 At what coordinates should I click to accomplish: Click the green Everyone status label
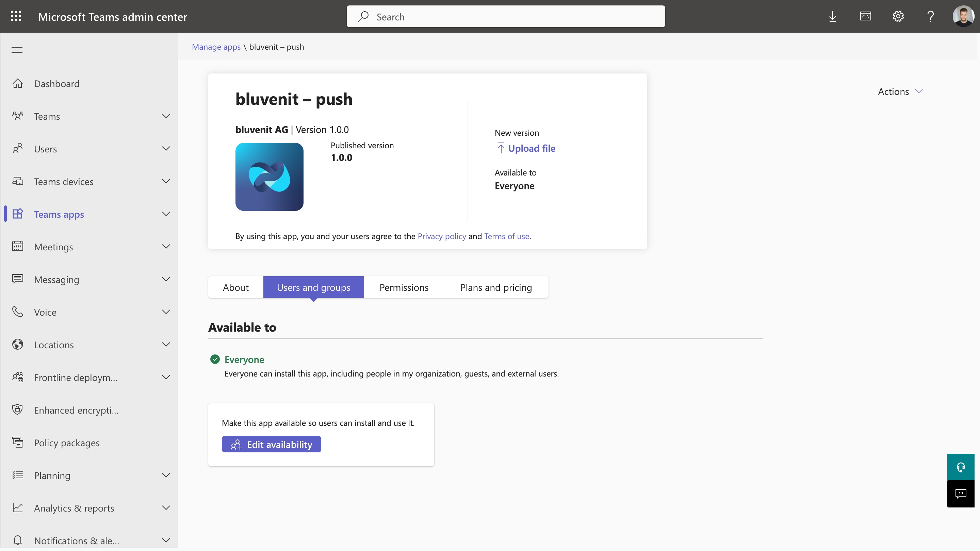[x=244, y=360]
